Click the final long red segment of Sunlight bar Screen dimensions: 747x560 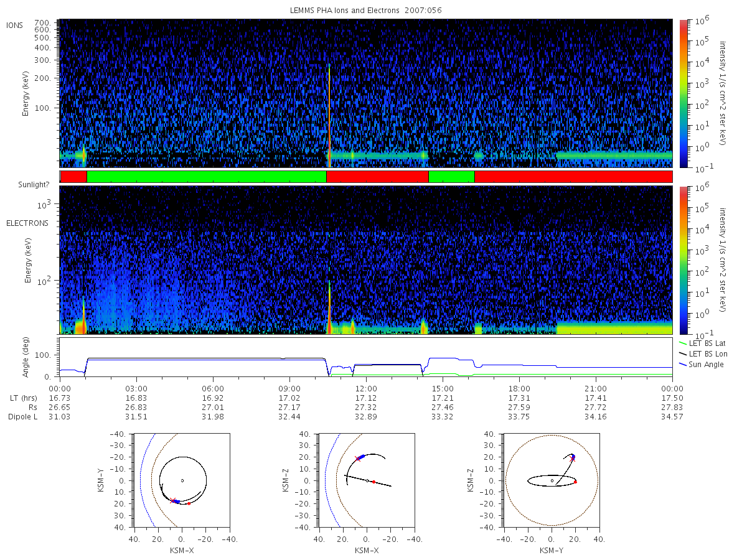tap(573, 177)
